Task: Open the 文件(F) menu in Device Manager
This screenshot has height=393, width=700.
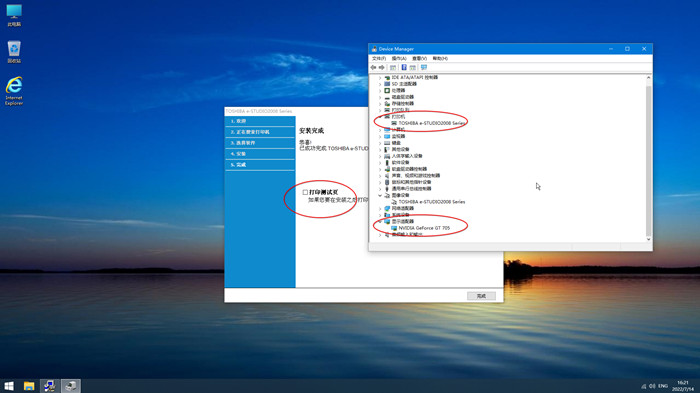Action: [379, 59]
